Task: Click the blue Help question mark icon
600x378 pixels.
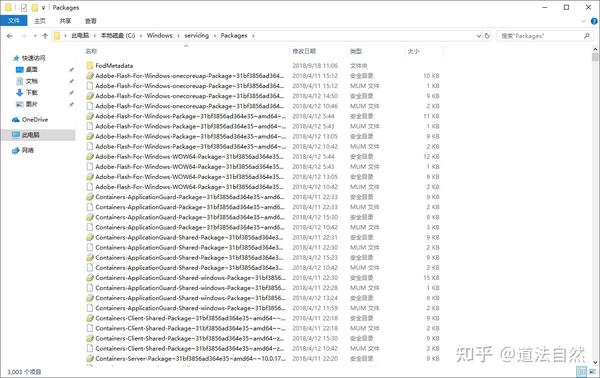Action: [594, 21]
